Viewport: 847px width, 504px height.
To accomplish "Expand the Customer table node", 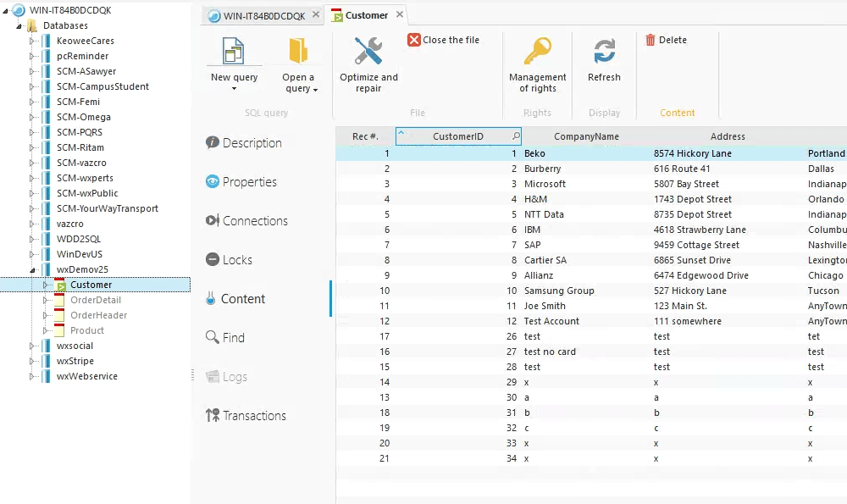I will tap(46, 285).
